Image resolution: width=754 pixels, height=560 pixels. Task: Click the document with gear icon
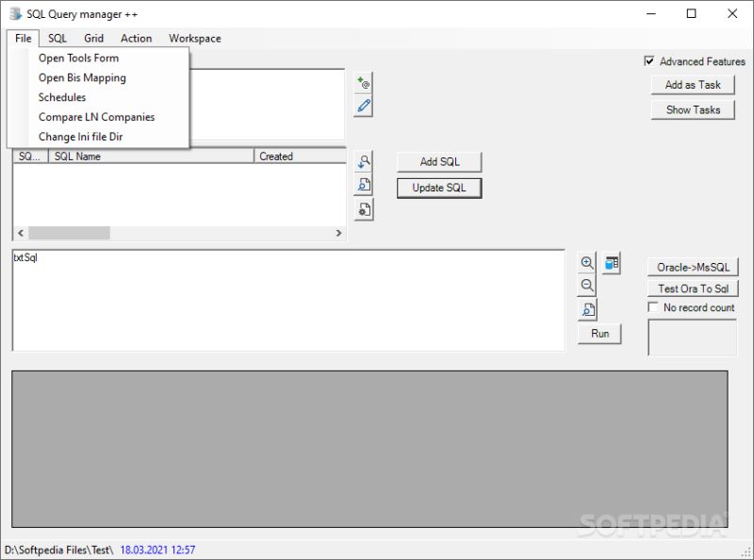[x=364, y=209]
